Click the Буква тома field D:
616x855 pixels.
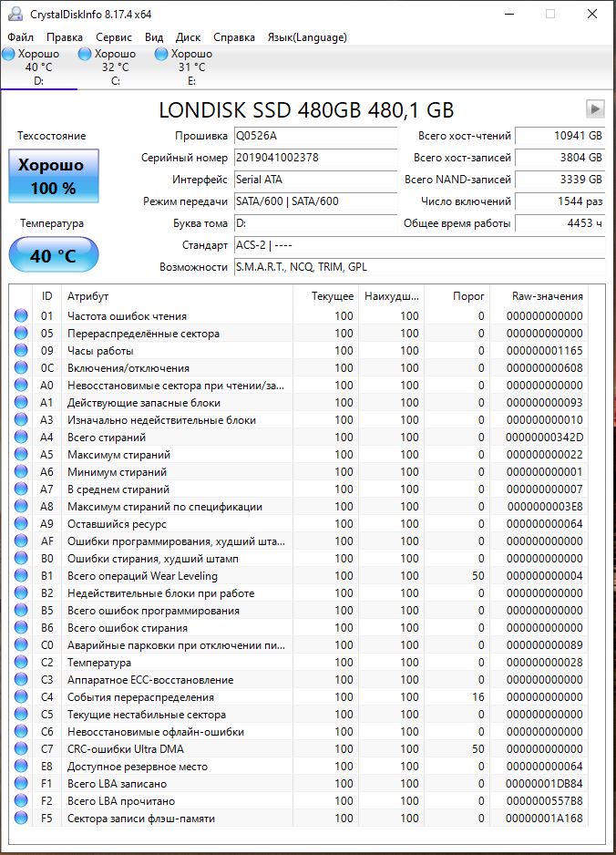coord(315,223)
